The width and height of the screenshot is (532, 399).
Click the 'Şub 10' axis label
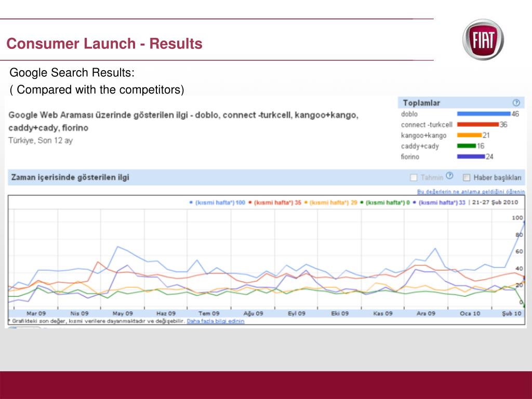coord(512,313)
